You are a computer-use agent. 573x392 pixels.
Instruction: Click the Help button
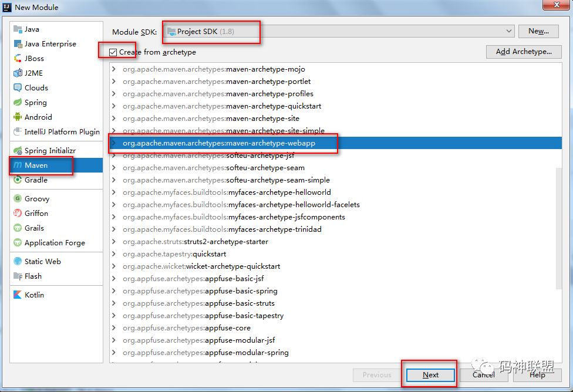(x=537, y=375)
